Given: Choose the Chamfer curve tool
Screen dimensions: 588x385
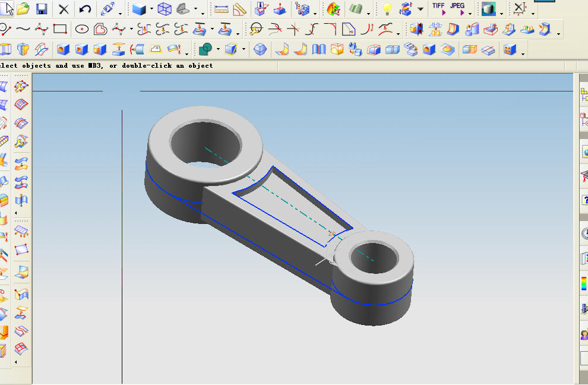Looking at the screenshot, I should pyautogui.click(x=349, y=29).
